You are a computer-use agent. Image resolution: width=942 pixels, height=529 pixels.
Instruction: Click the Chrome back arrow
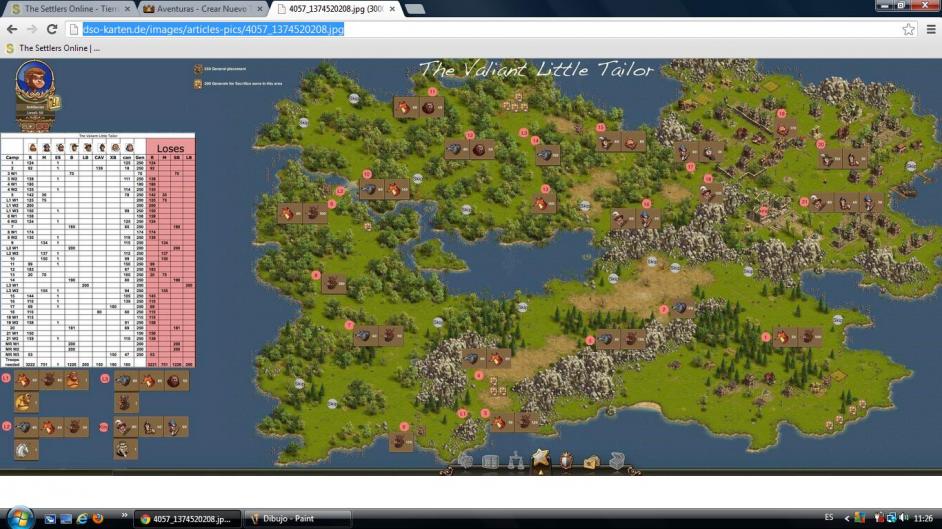[11, 29]
